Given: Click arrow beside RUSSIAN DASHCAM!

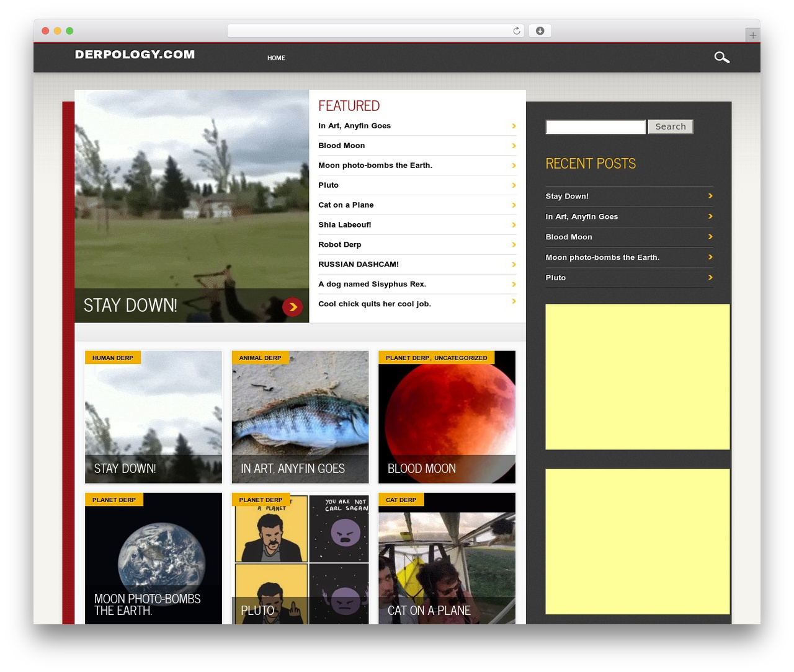Looking at the screenshot, I should (514, 265).
